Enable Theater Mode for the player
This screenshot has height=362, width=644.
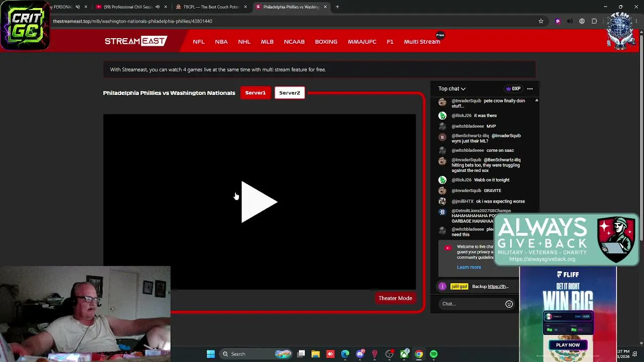(x=395, y=298)
